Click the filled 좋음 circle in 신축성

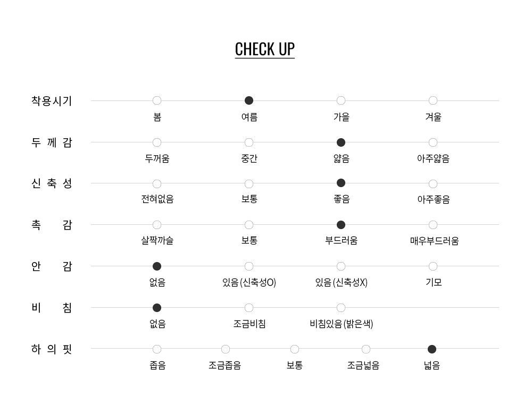(x=341, y=183)
